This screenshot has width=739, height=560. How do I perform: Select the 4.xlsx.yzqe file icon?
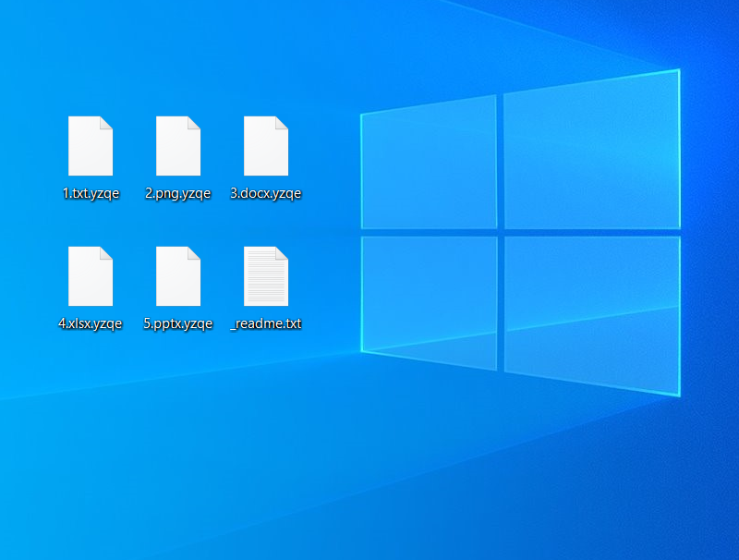point(91,276)
